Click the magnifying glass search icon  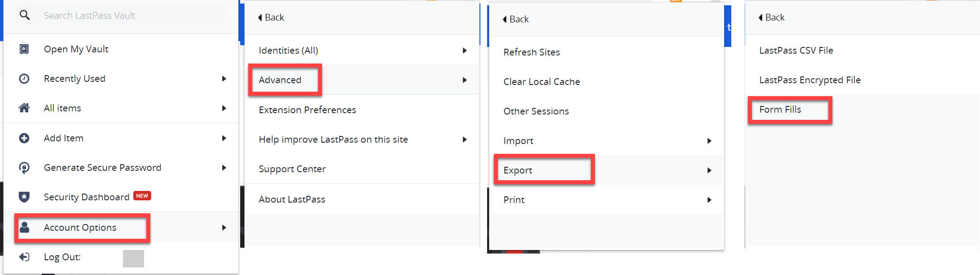[25, 15]
